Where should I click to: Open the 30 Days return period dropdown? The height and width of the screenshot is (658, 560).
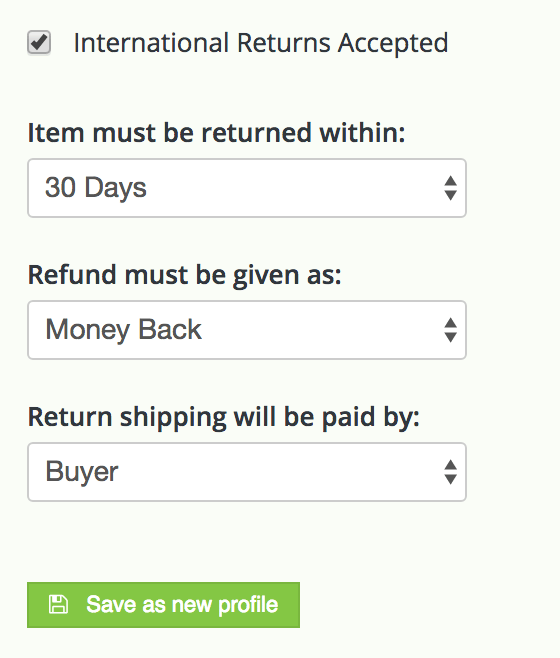click(247, 188)
